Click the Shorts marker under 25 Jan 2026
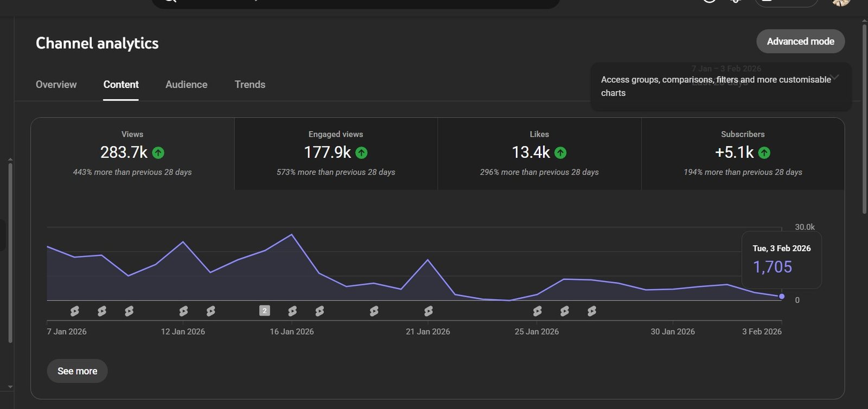Image resolution: width=868 pixels, height=409 pixels. [x=537, y=311]
